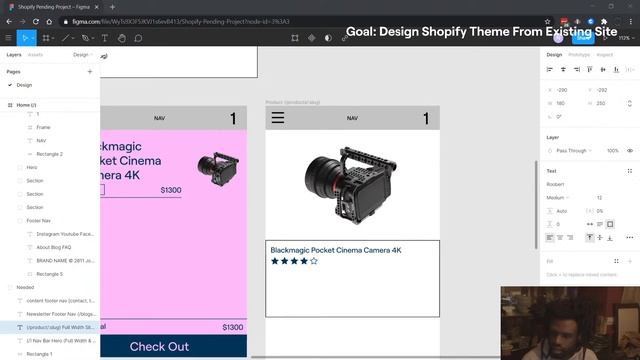Set text align center

click(560, 238)
